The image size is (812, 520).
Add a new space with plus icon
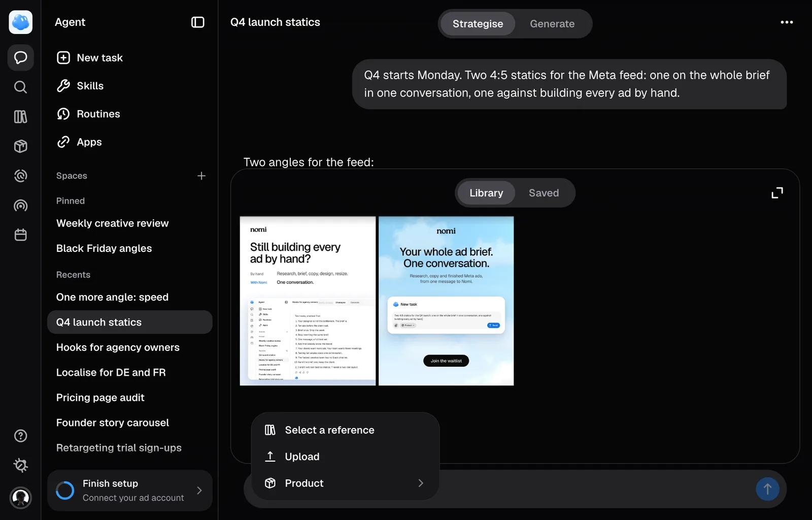coord(201,176)
